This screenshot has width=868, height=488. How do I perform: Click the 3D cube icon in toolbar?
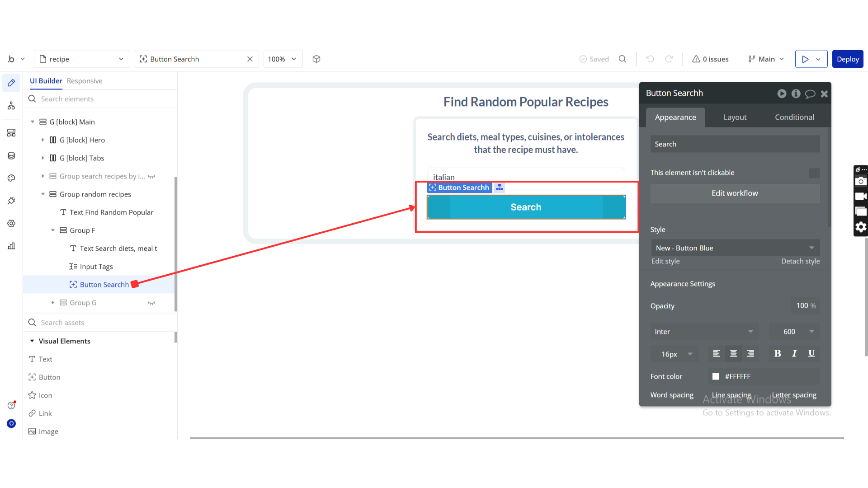click(x=316, y=59)
